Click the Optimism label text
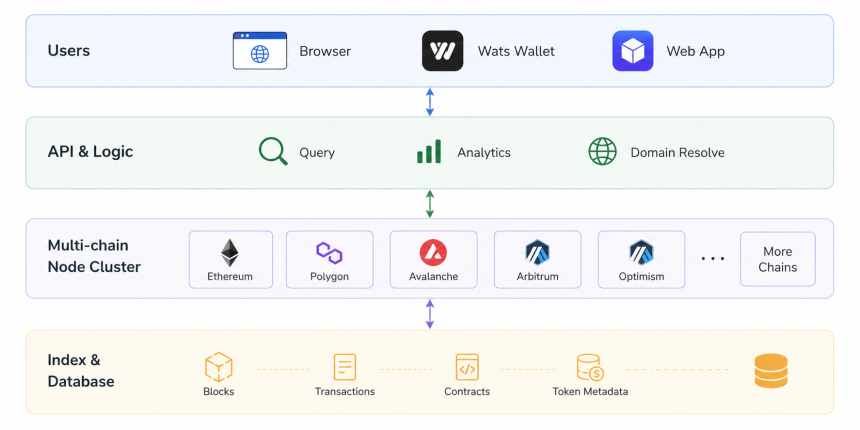 click(x=641, y=276)
